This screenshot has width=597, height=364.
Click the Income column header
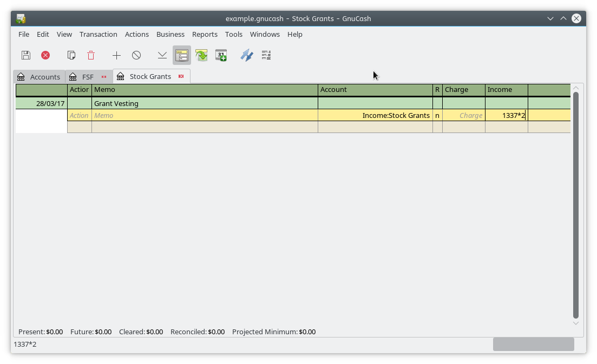(x=507, y=90)
